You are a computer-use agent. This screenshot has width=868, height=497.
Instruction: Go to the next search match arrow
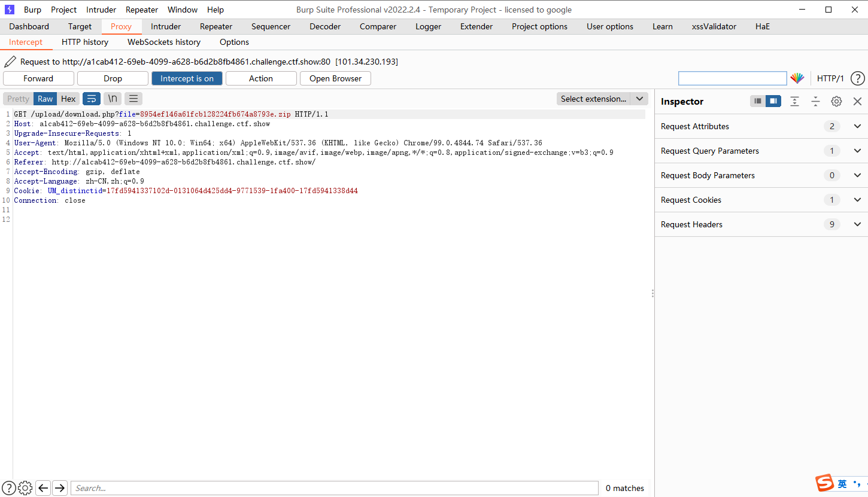click(60, 488)
